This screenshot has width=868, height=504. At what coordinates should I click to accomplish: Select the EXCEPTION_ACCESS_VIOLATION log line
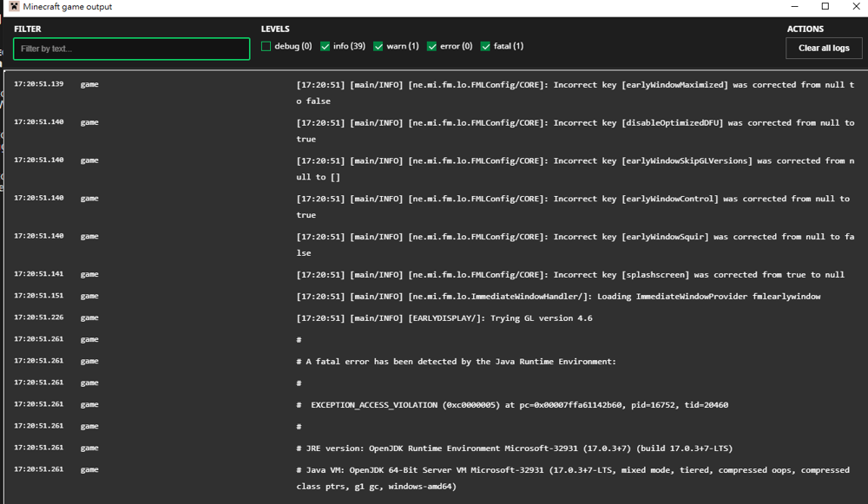point(519,405)
